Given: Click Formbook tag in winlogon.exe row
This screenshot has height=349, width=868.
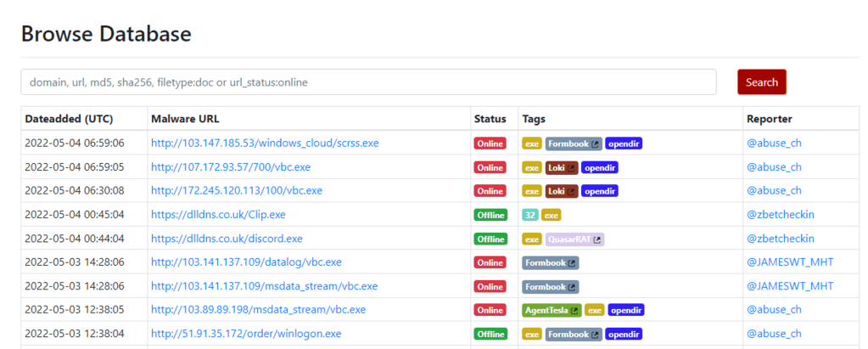Looking at the screenshot, I should click(x=574, y=335).
